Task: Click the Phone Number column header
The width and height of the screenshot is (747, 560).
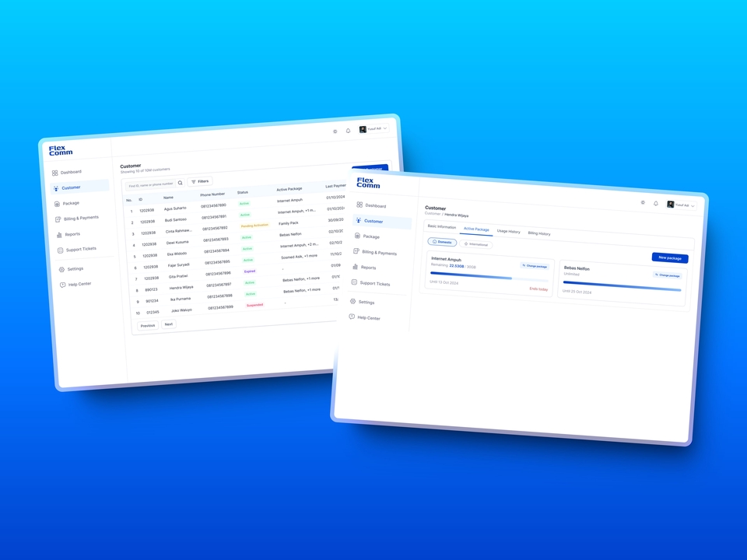Action: point(212,194)
